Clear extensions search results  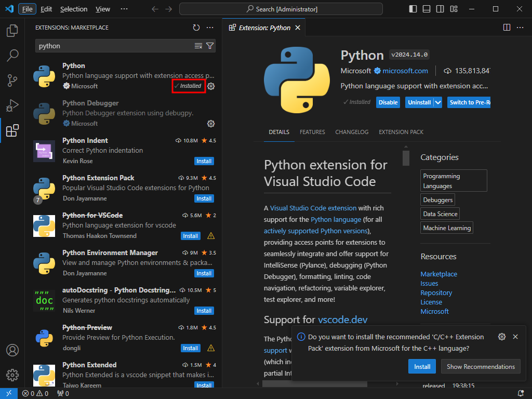point(198,46)
